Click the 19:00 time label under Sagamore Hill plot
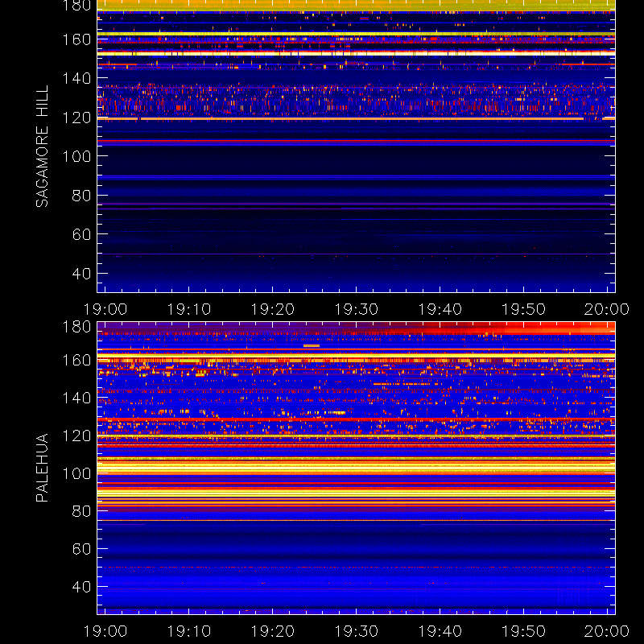 [105, 309]
